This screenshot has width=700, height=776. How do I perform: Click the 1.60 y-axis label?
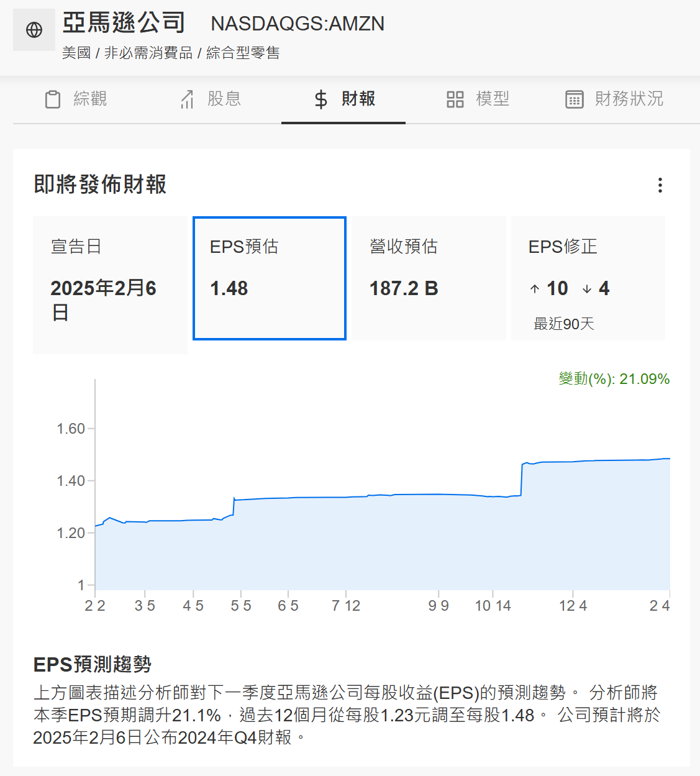pyautogui.click(x=71, y=429)
